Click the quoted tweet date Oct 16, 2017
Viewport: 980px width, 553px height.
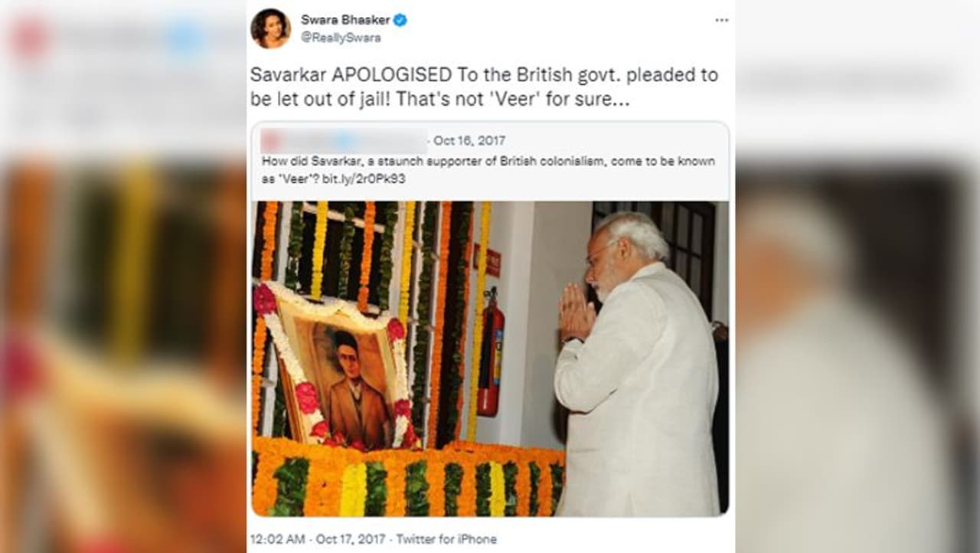click(469, 141)
